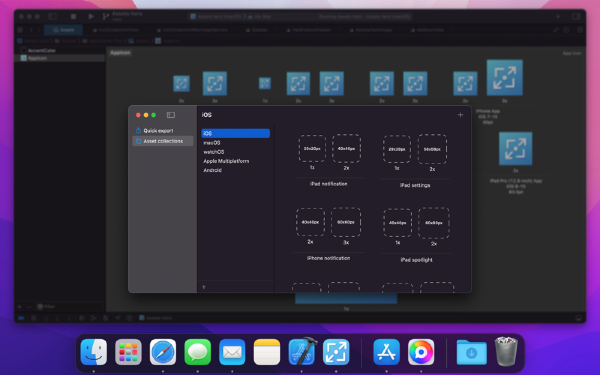Click the Xcode Run button
This screenshot has width=600, height=375.
pyautogui.click(x=91, y=16)
